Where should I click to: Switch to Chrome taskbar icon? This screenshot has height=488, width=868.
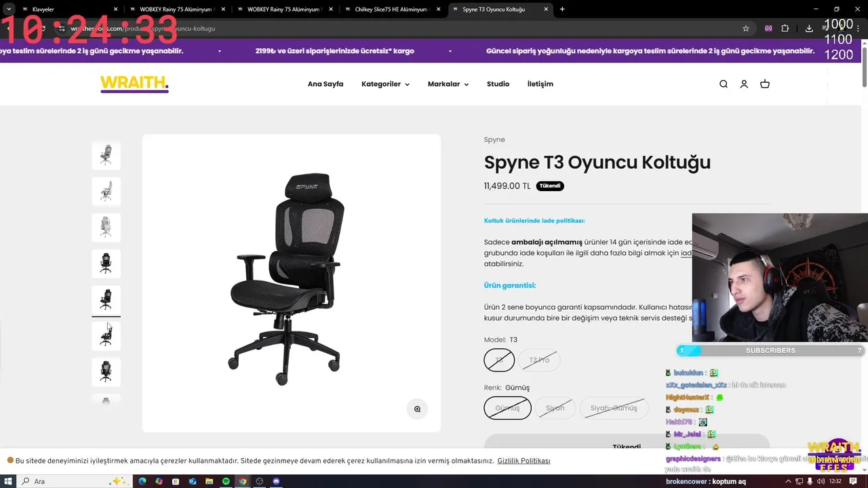coord(243,481)
